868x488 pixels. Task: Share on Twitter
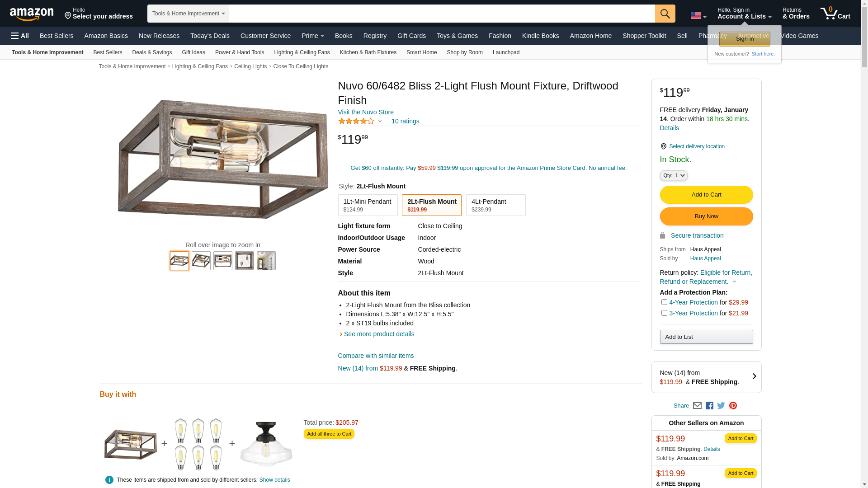[721, 406]
